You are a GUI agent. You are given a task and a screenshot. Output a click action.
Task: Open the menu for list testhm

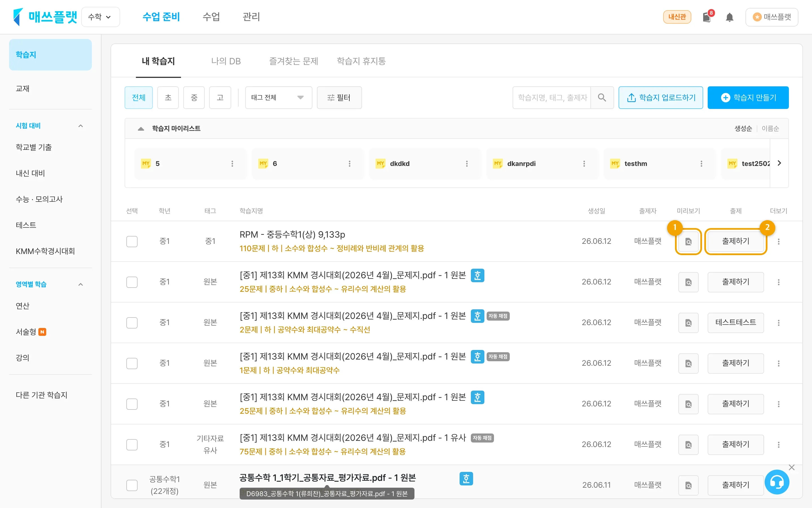[701, 164]
